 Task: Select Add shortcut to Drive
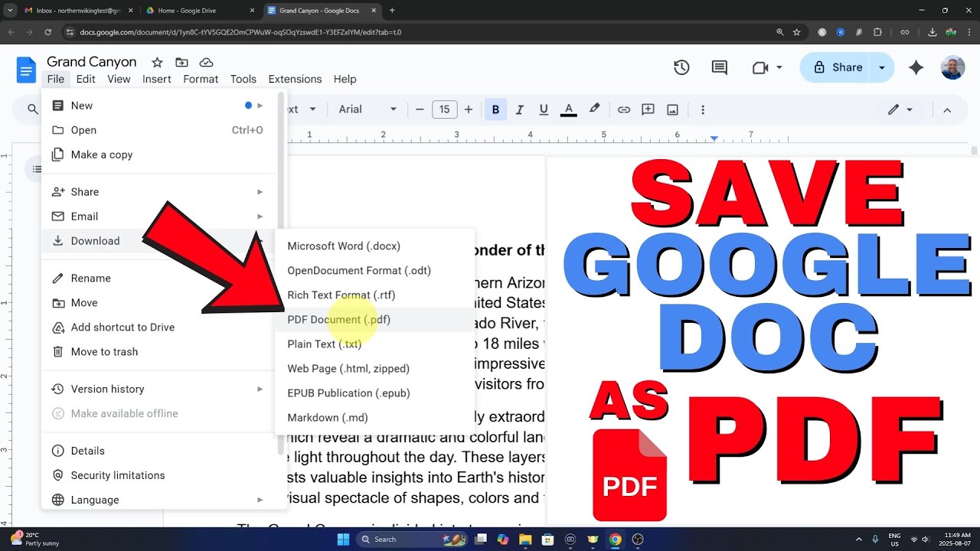coord(158,328)
